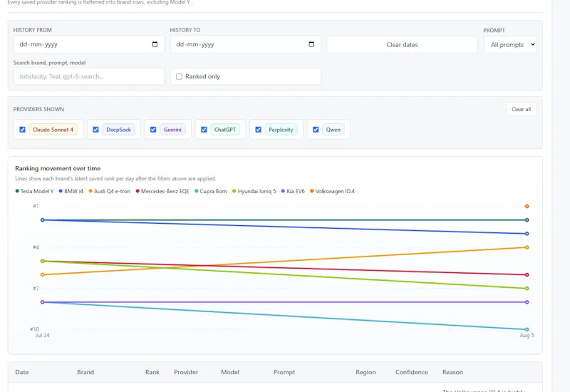Uncheck the ChatGPT provider checkbox
Image resolution: width=570 pixels, height=392 pixels.
pyautogui.click(x=204, y=130)
